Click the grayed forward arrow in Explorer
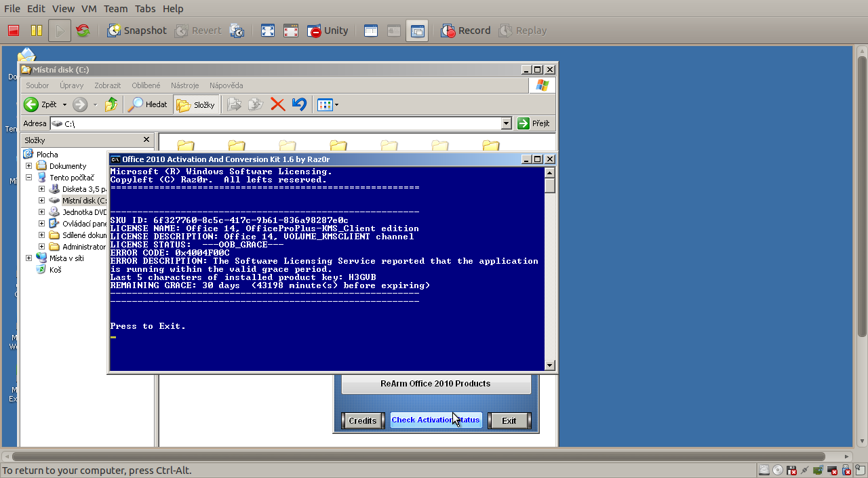Viewport: 868px width, 478px height. coord(80,104)
